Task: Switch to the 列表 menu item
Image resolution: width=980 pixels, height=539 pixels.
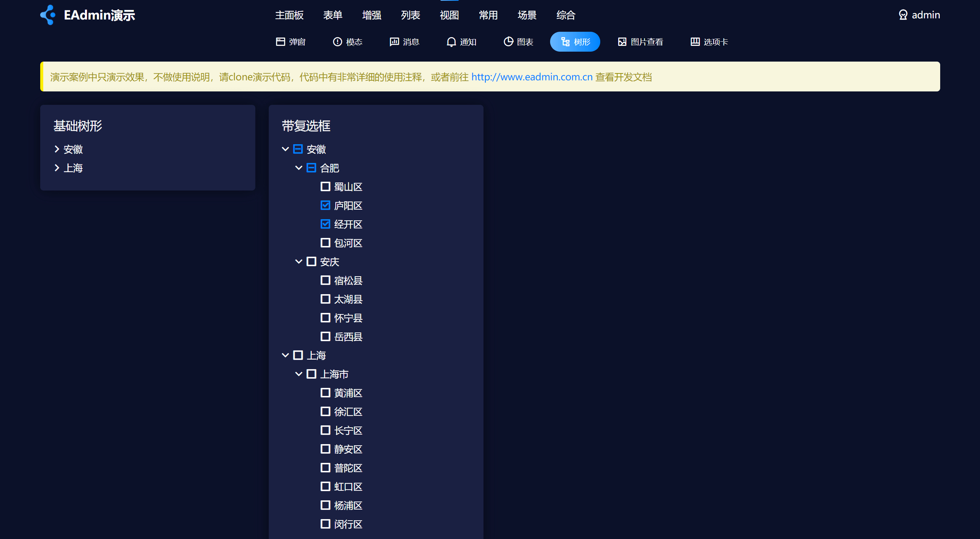Action: click(410, 15)
